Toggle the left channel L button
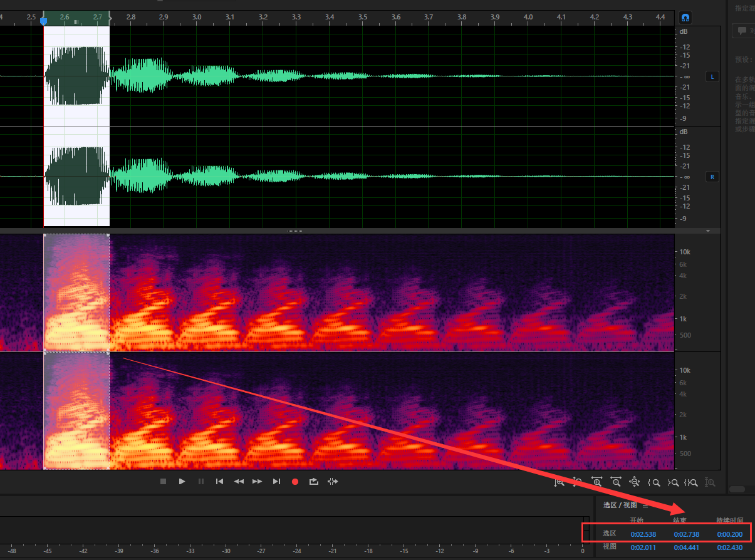The height and width of the screenshot is (560, 755). coord(712,76)
